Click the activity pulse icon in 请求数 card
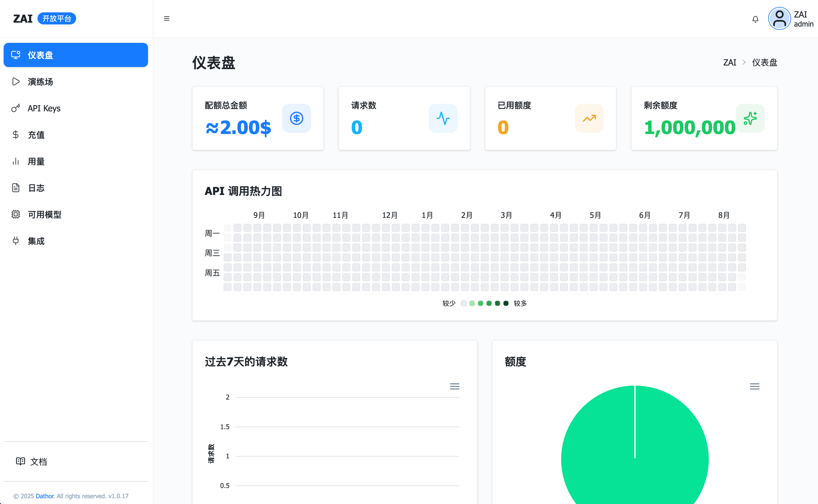This screenshot has width=818, height=504. (x=443, y=118)
